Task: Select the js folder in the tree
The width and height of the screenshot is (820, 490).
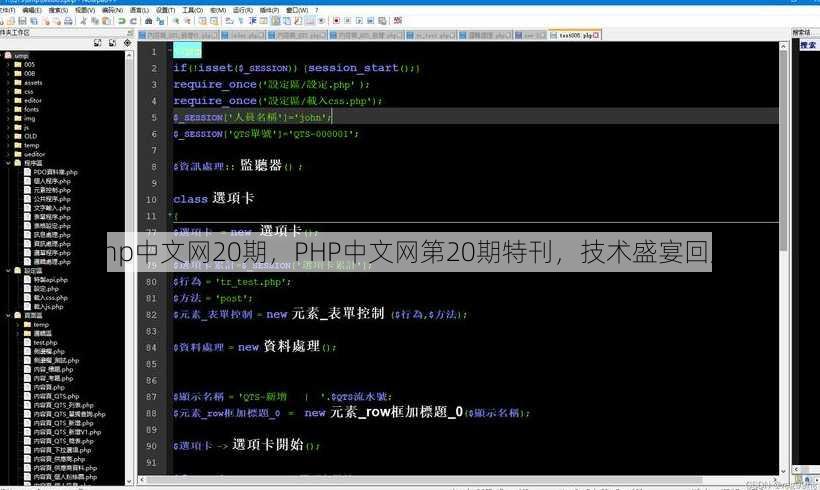Action: click(26, 127)
